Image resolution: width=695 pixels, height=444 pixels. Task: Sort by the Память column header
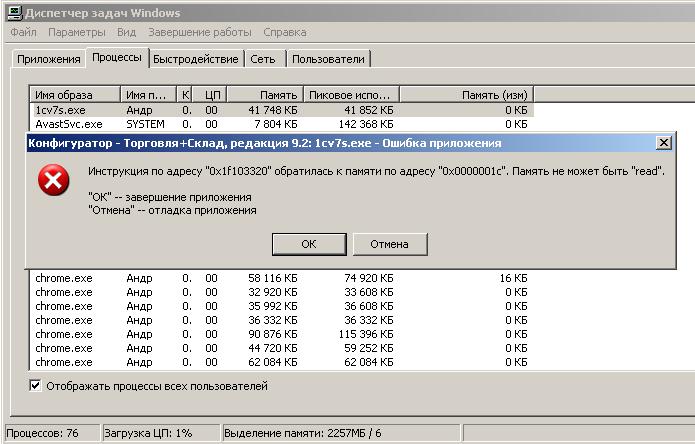(265, 95)
